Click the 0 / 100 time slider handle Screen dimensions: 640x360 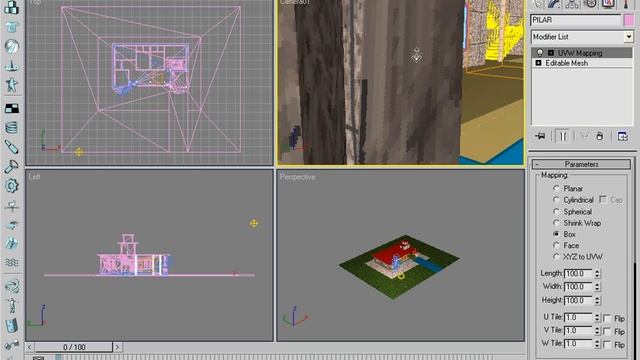pos(73,347)
